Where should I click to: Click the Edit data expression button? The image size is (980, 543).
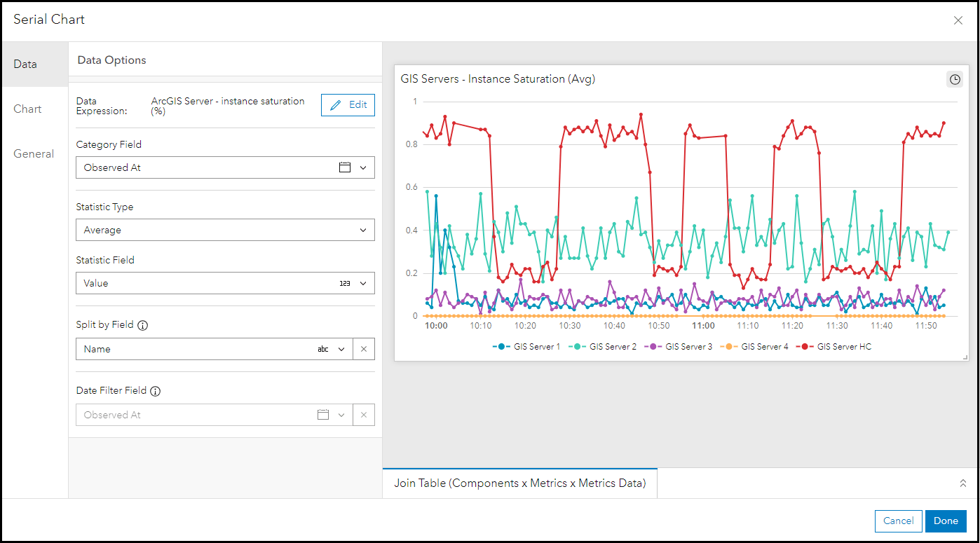[348, 104]
